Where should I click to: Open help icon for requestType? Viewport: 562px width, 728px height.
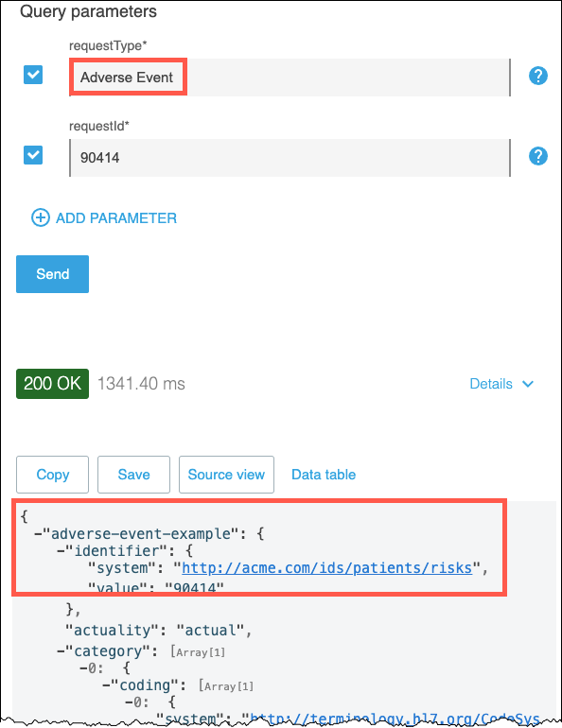click(537, 76)
